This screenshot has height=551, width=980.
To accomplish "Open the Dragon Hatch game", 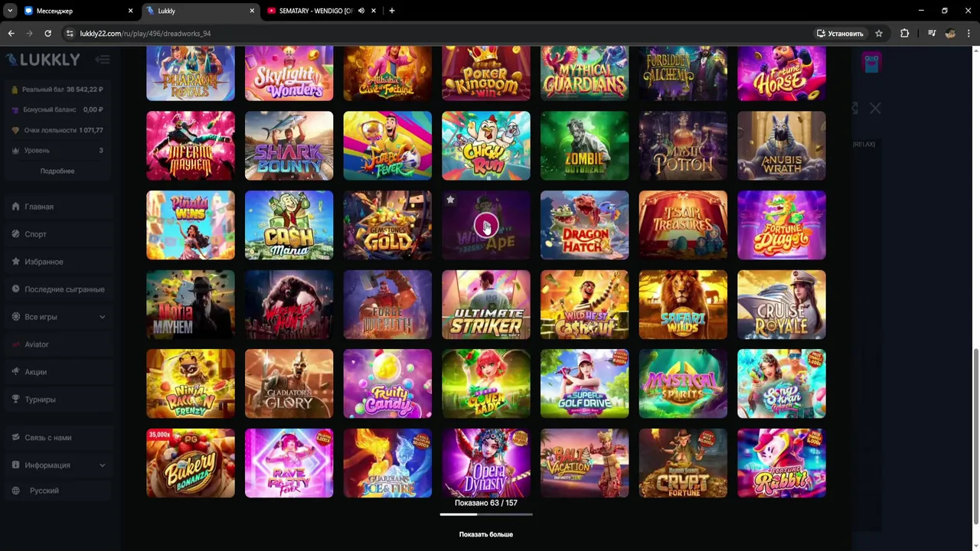I will [585, 225].
